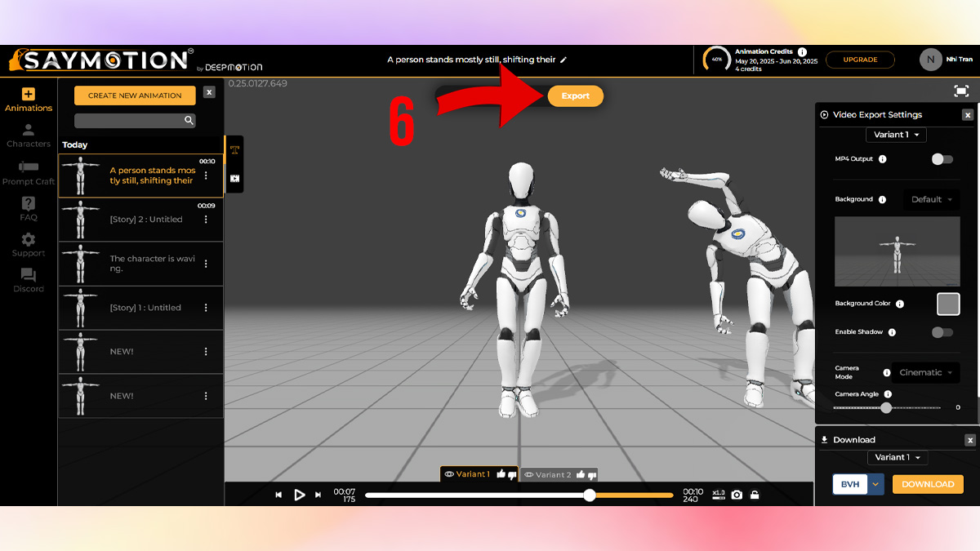Select the '[Story] 1 : Untitled' animation
The height and width of the screenshot is (551, 980).
[x=140, y=308]
